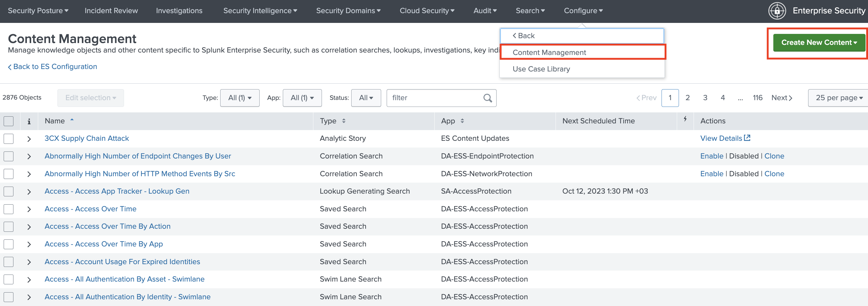Click the Enterprise Security shield logo icon
Image resolution: width=868 pixels, height=306 pixels.
coord(777,11)
